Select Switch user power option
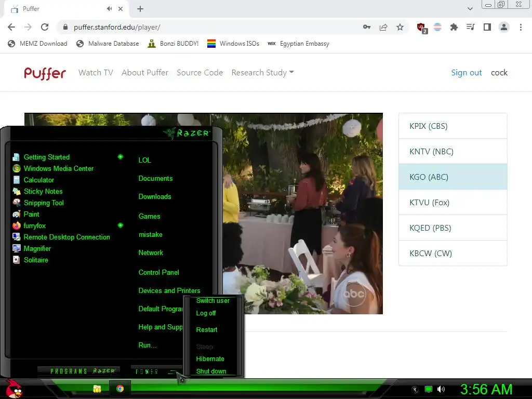This screenshot has width=532, height=399. pyautogui.click(x=212, y=301)
